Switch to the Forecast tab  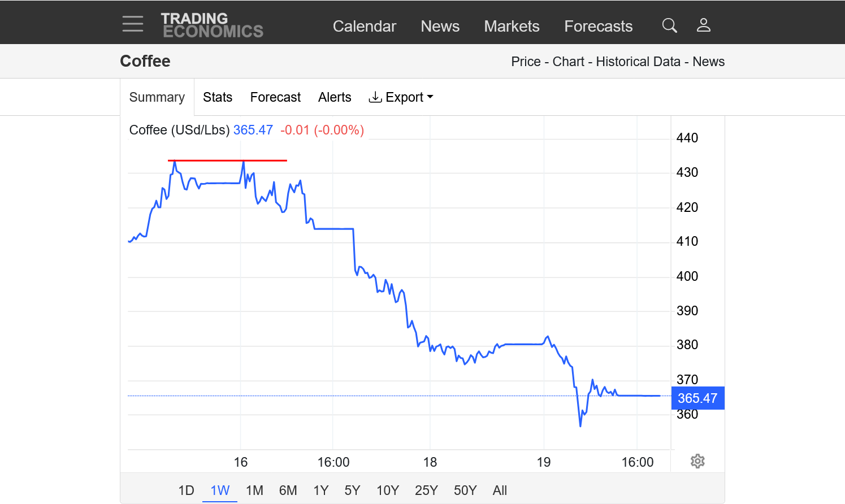[x=275, y=97]
